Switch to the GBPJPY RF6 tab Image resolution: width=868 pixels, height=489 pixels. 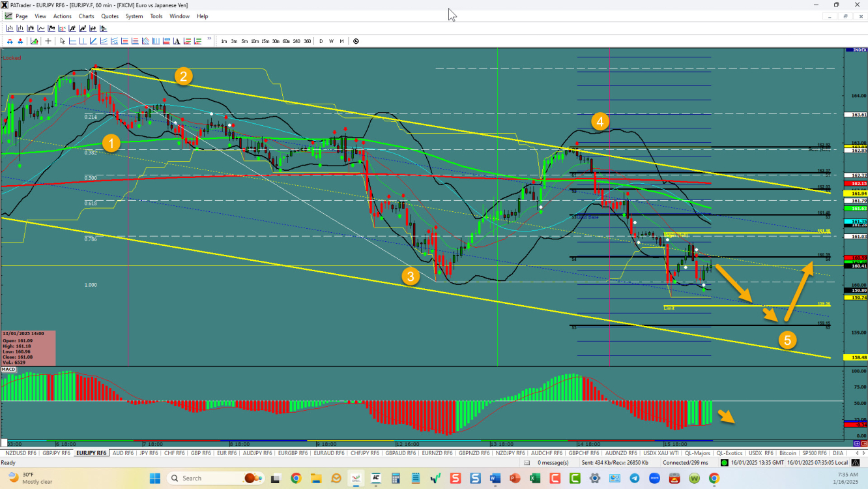(55, 452)
